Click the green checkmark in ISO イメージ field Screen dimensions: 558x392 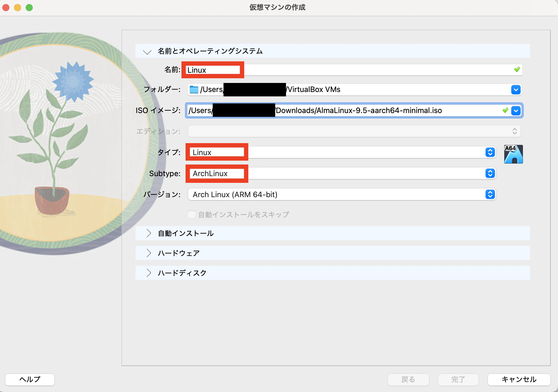point(505,110)
